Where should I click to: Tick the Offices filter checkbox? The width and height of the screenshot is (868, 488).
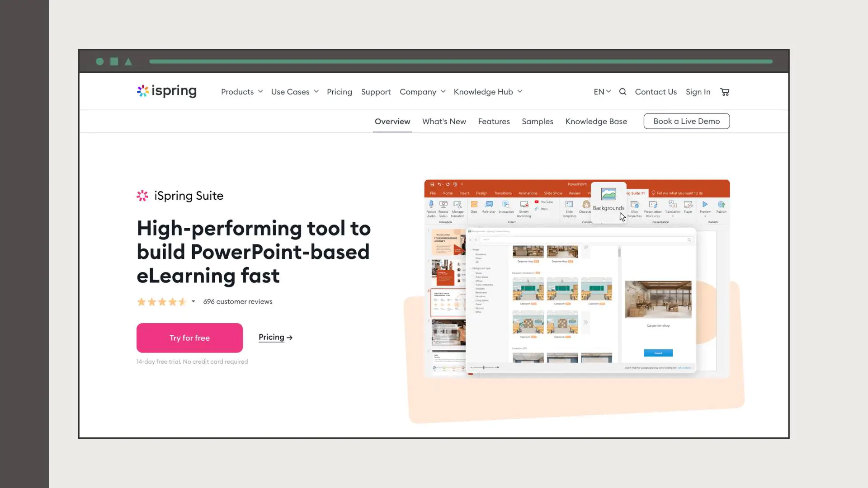click(x=473, y=281)
